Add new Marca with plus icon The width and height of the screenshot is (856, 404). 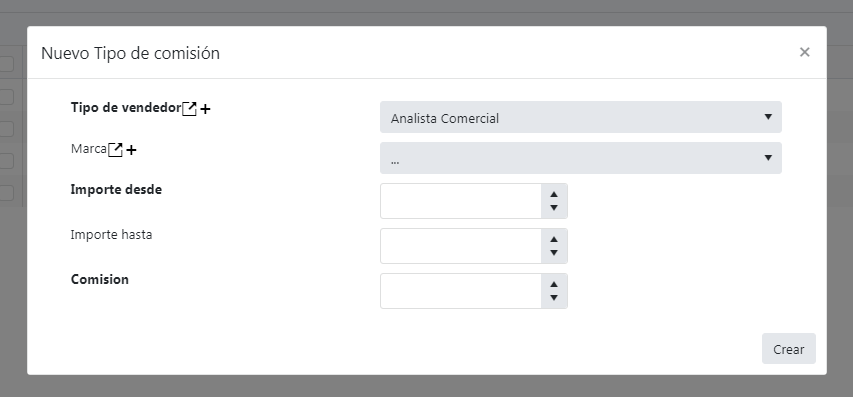coord(131,150)
